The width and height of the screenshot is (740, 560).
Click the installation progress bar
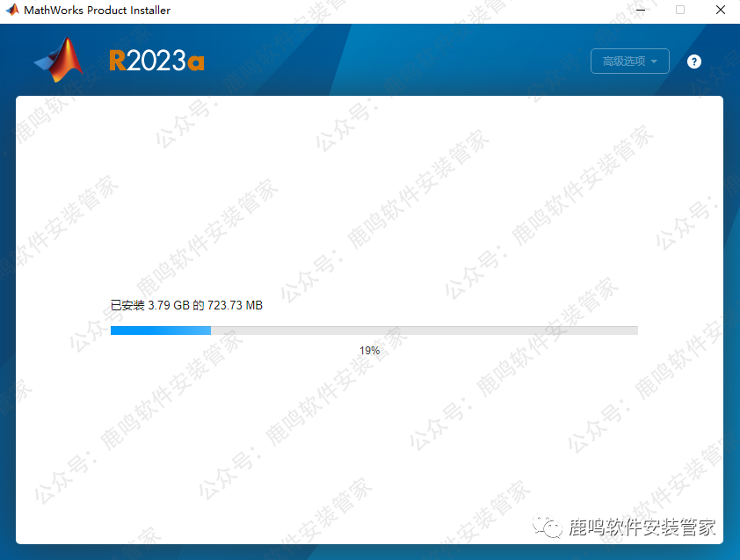(x=374, y=331)
